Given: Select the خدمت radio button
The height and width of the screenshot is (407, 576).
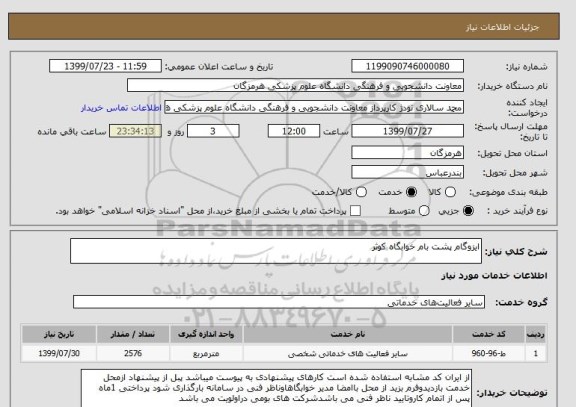Looking at the screenshot, I should [x=411, y=192].
